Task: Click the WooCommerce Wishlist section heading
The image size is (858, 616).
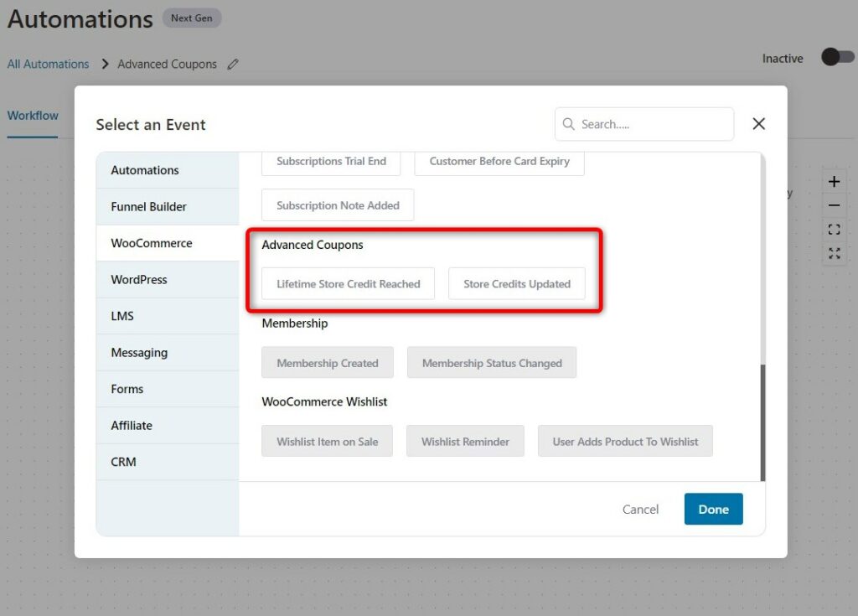Action: (x=324, y=402)
